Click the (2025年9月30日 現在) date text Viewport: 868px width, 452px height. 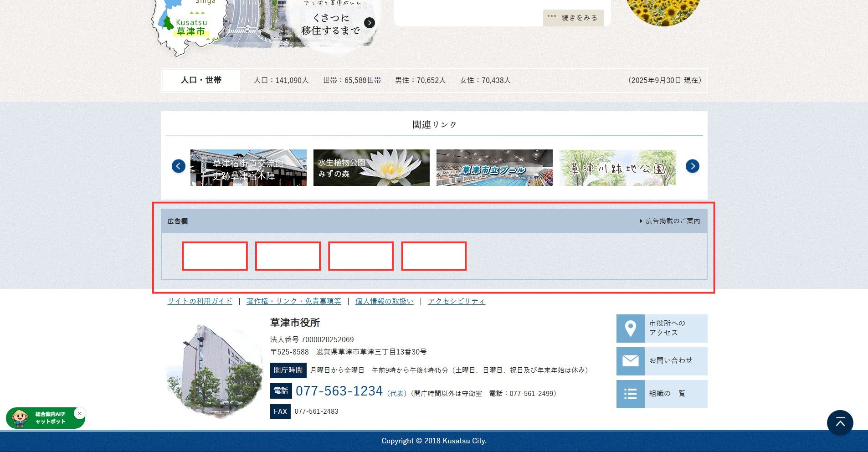(665, 80)
